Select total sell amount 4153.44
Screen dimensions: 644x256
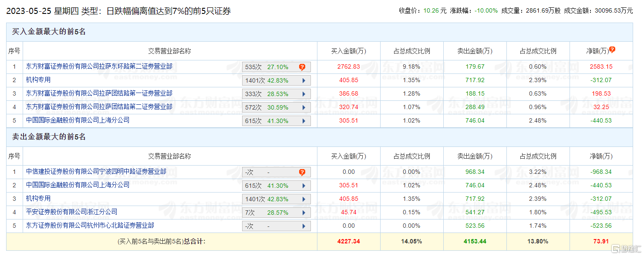(475, 242)
